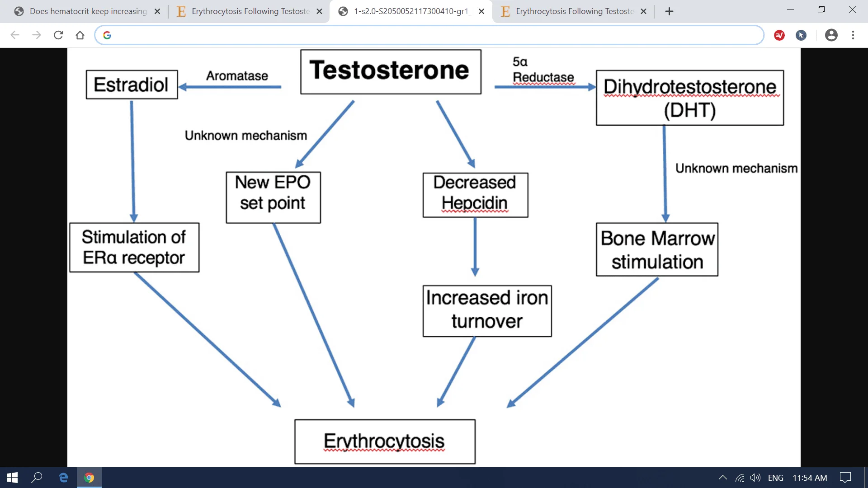Close the 'Does hematocrit keep increasing' tab

click(157, 11)
